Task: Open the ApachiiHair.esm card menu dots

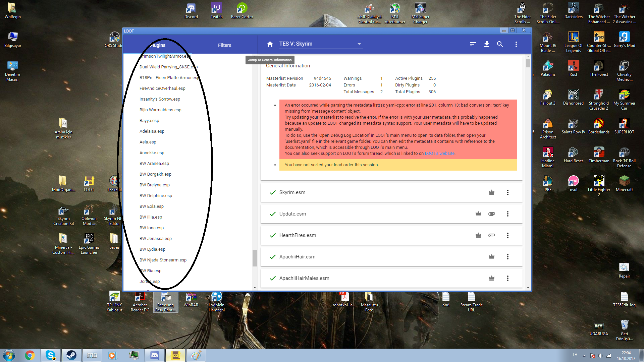Action: 508,257
